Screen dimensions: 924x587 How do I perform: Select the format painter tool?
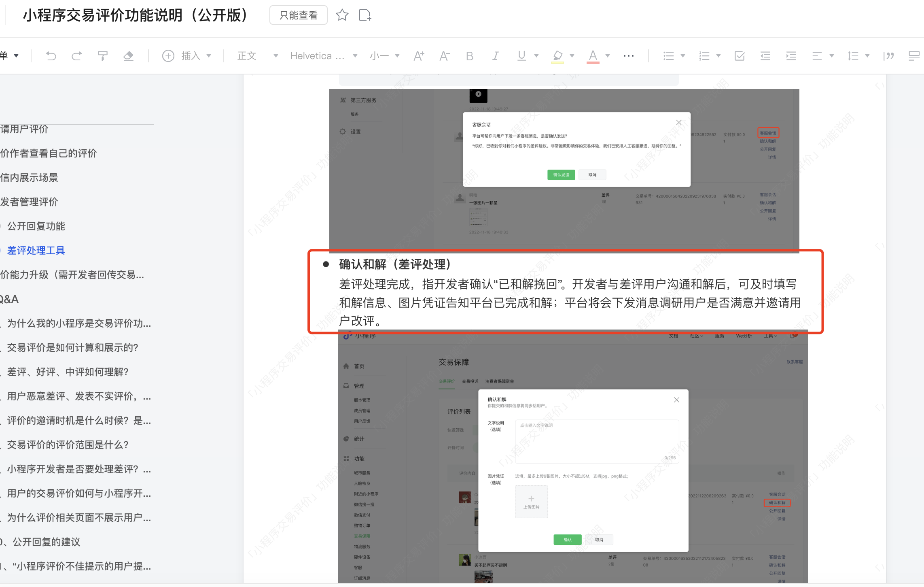(103, 56)
